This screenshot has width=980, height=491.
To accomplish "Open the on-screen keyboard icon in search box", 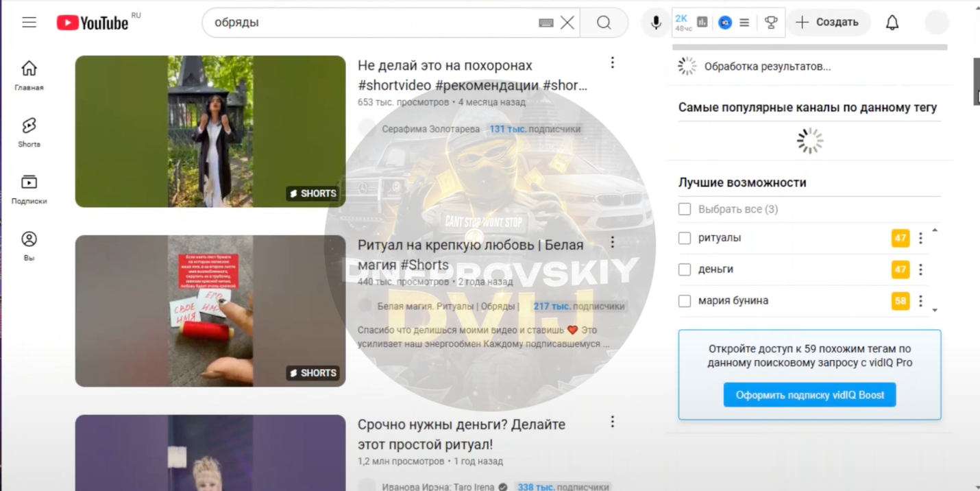I will 546,23.
